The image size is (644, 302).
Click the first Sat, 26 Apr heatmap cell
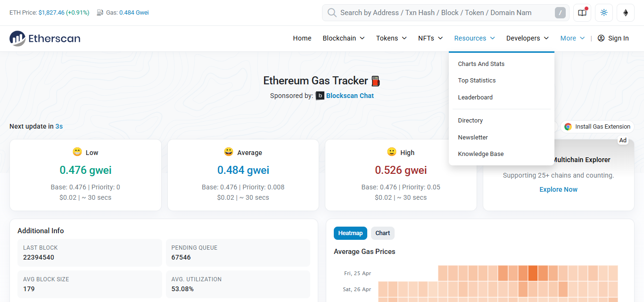click(383, 289)
